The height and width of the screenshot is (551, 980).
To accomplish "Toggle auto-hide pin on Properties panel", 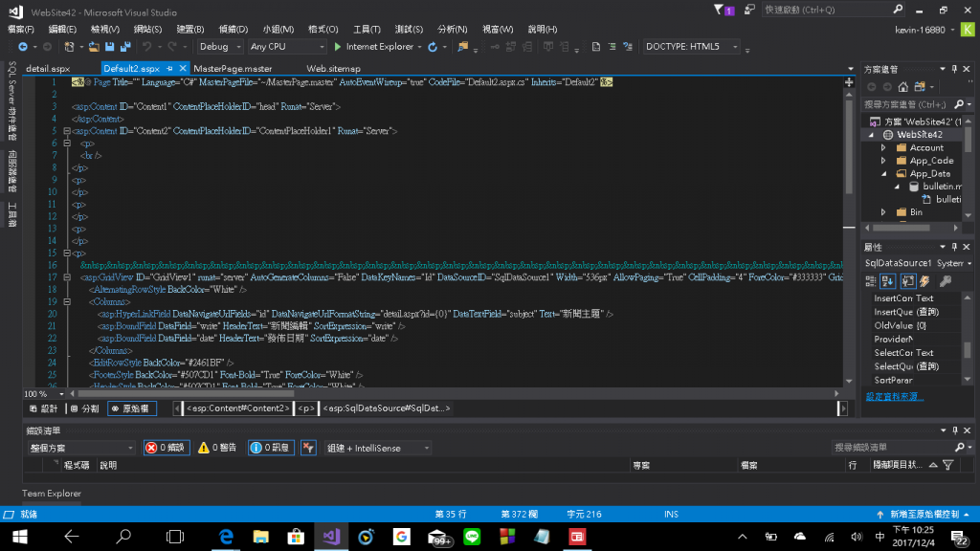I will [x=954, y=248].
